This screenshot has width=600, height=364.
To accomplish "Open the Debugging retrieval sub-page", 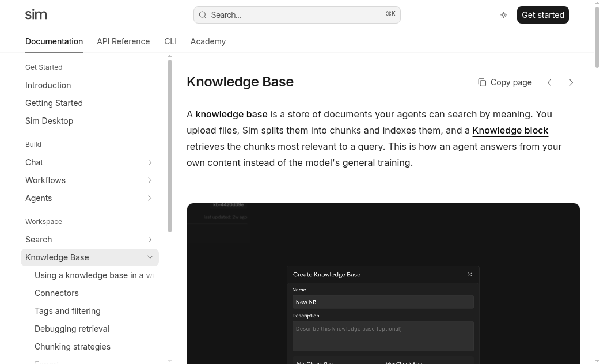I will pos(72,329).
